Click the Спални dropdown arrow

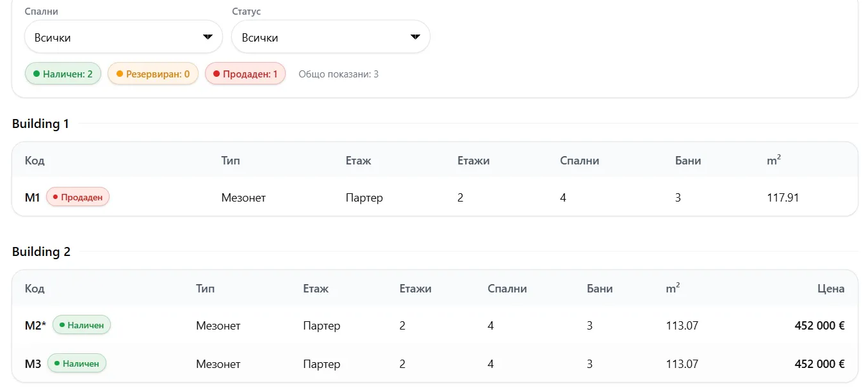coord(208,37)
